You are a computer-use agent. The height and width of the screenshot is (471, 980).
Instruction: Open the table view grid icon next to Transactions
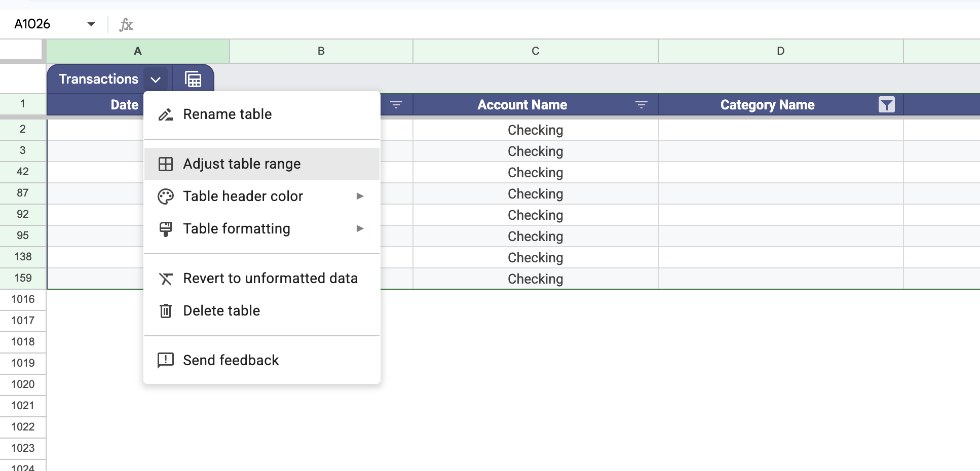pos(193,79)
